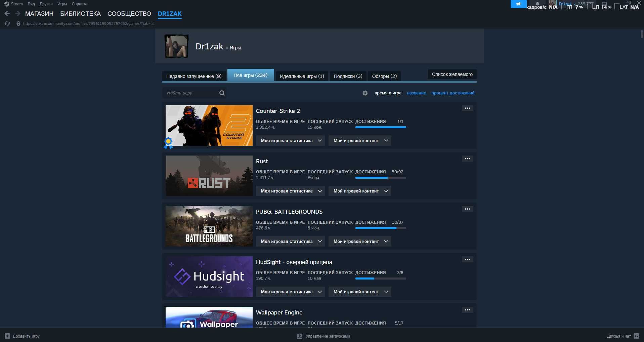Go forward with the right arrow
This screenshot has height=342, width=644.
(x=18, y=14)
